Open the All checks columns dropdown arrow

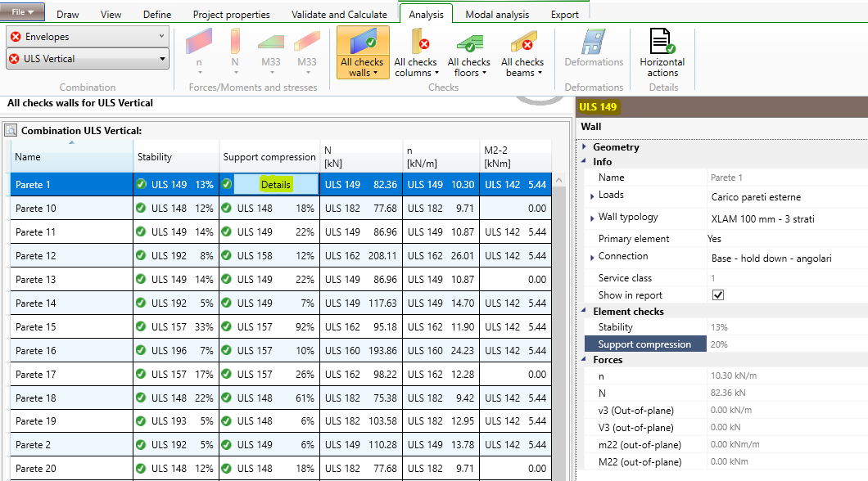[x=436, y=73]
